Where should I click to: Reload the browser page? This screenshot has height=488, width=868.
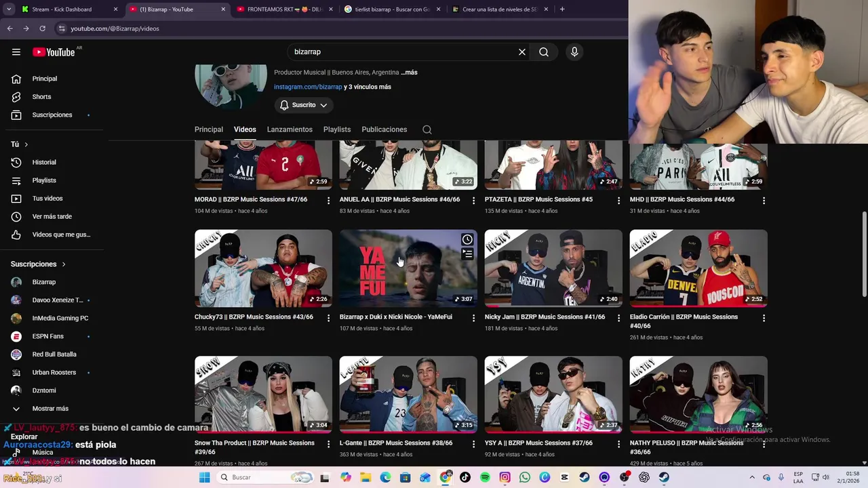[42, 28]
